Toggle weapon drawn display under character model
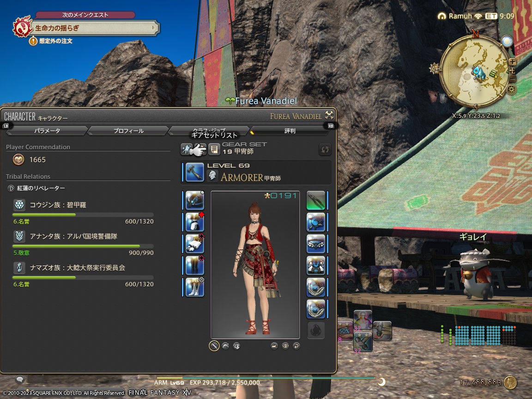The height and width of the screenshot is (399, 532). click(214, 346)
